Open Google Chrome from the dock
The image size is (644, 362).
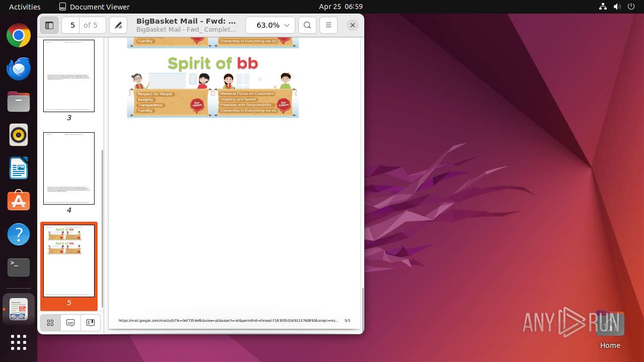click(19, 36)
